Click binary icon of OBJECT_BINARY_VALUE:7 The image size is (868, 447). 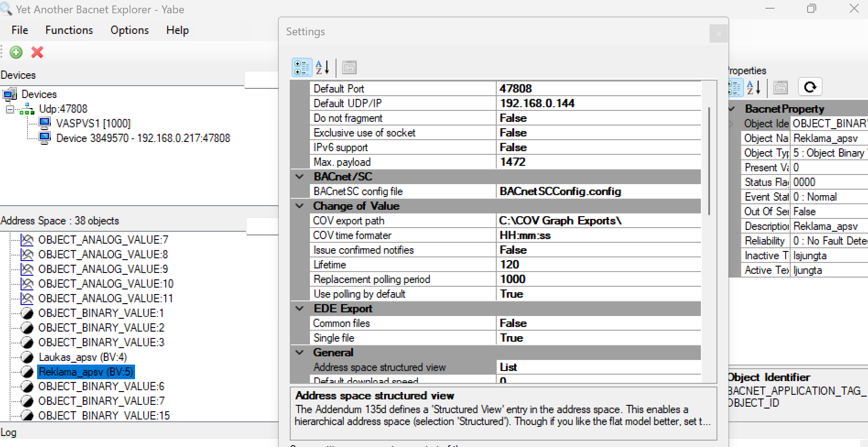[27, 401]
